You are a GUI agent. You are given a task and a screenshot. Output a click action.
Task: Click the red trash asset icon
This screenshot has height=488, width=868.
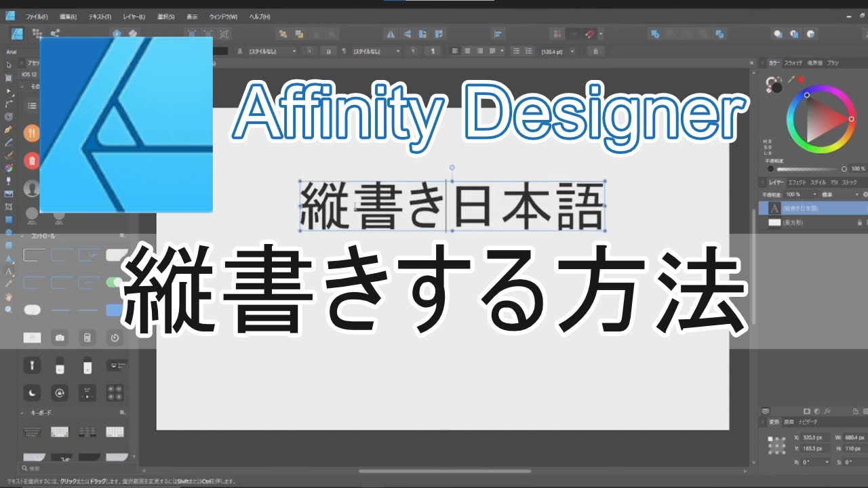(x=32, y=161)
